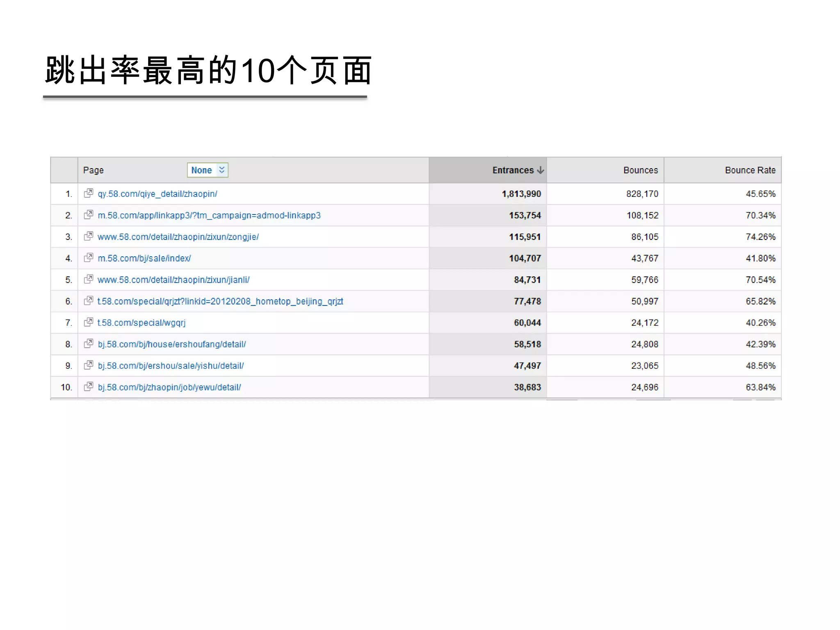Open bj.58.com/bj/zhaopin/job/yewu/detail/ link
This screenshot has height=630, width=840.
point(169,388)
